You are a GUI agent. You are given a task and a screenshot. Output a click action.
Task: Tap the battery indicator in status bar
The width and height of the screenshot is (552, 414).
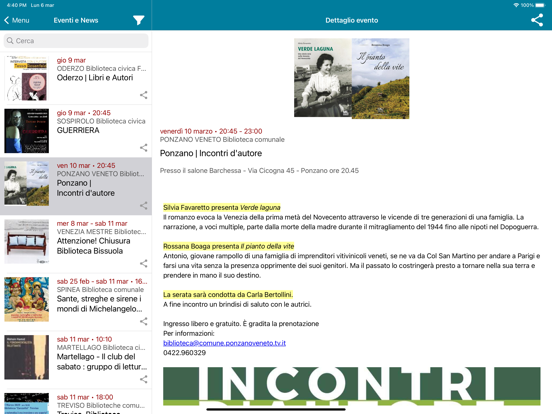540,5
